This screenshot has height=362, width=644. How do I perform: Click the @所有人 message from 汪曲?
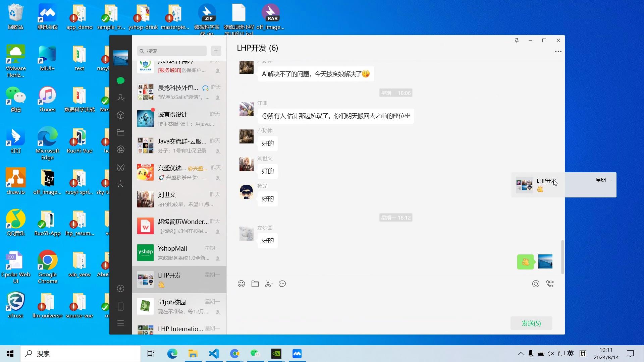click(336, 116)
